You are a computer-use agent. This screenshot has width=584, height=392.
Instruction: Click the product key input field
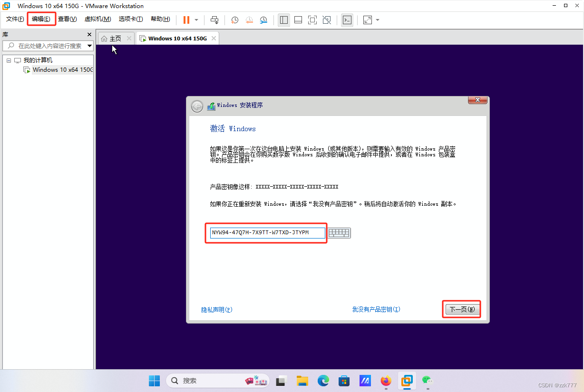coord(268,233)
